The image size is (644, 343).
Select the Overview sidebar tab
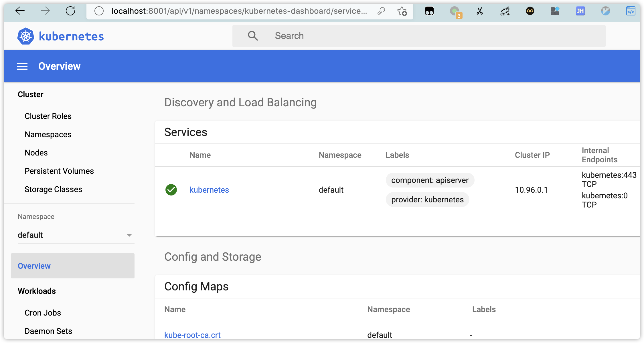point(34,266)
